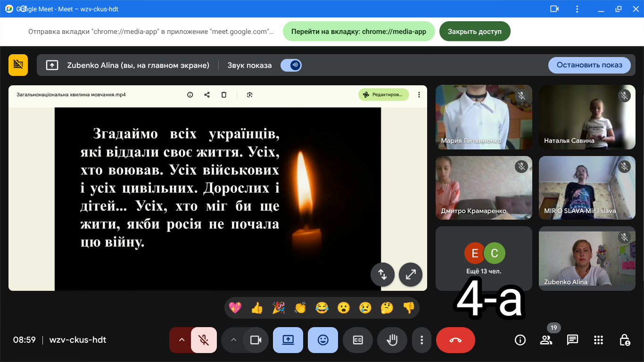Open the activities grid icon
Viewport: 644px width, 362px height.
coord(598,340)
